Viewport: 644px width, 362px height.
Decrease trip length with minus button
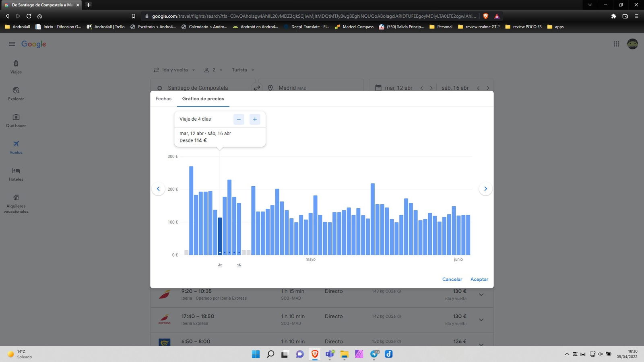coord(239,119)
